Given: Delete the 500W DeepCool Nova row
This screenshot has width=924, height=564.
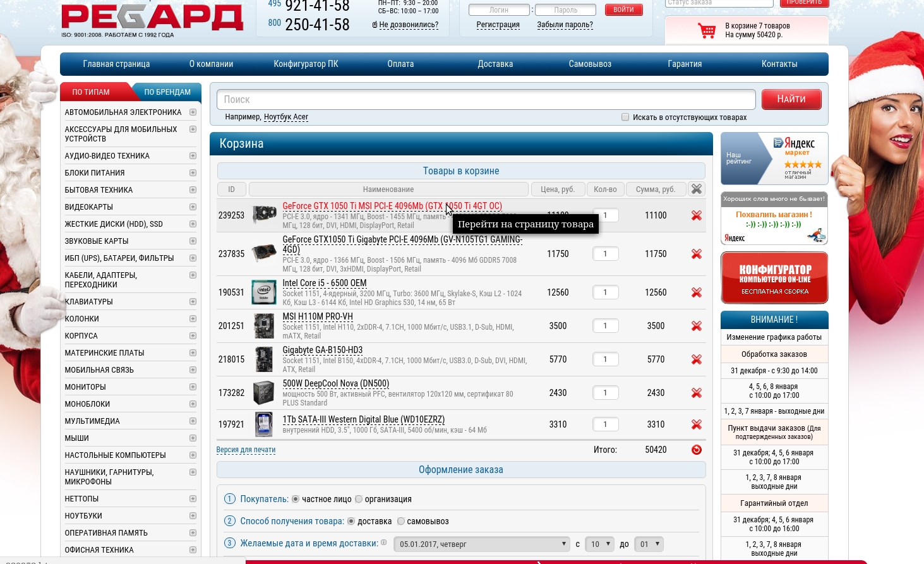Looking at the screenshot, I should click(x=696, y=393).
